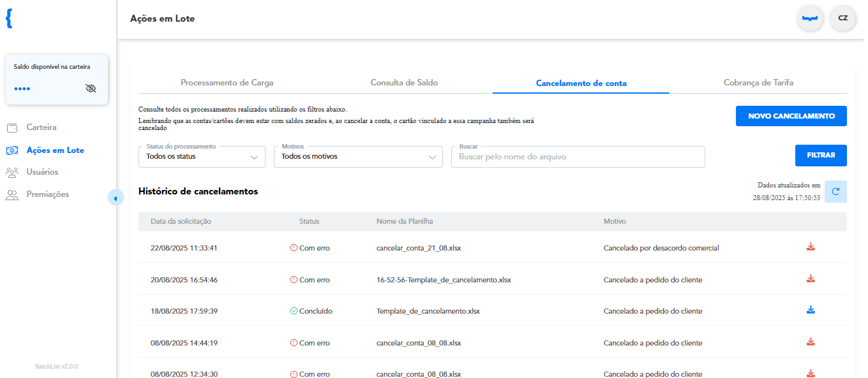Refresh the cancellation history data
The image size is (868, 378).
click(835, 191)
